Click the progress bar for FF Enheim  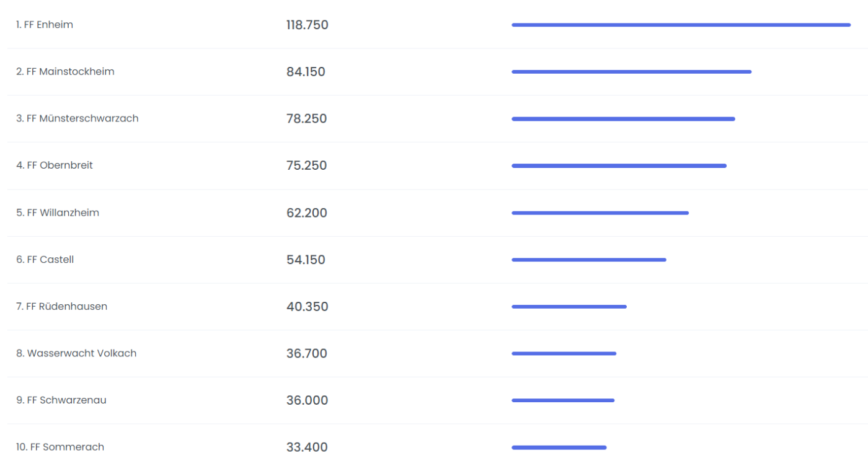681,25
